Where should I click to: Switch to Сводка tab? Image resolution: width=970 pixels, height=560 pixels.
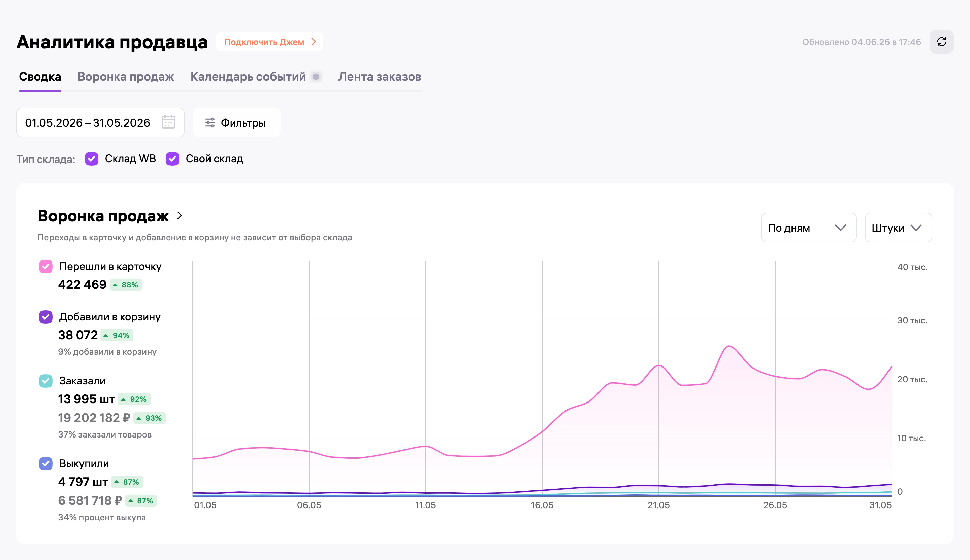[x=40, y=77]
